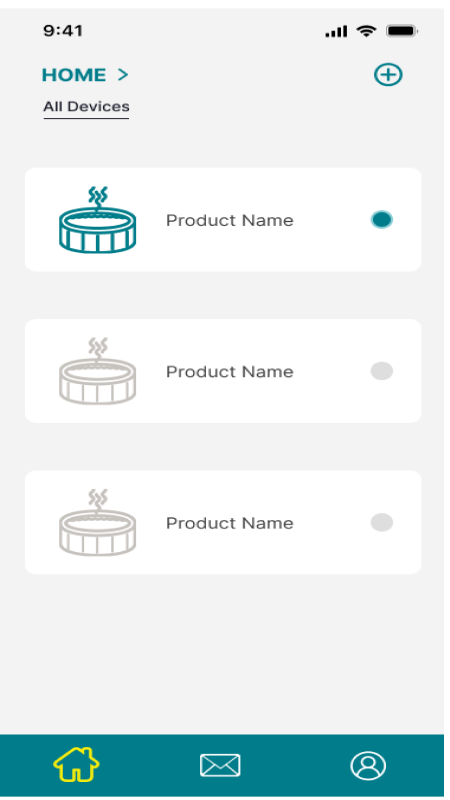This screenshot has height=800, width=450.
Task: Turn off the first product's teal toggle
Action: tap(382, 220)
